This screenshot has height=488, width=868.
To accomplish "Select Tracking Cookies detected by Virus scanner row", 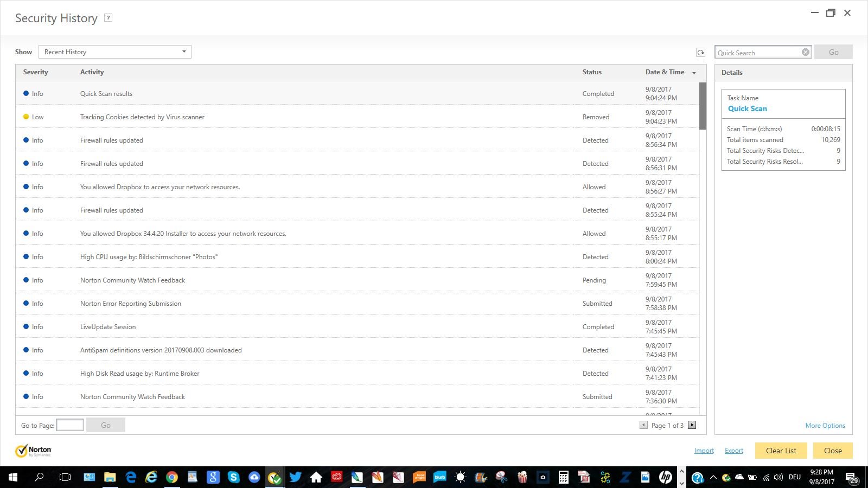I will click(357, 117).
